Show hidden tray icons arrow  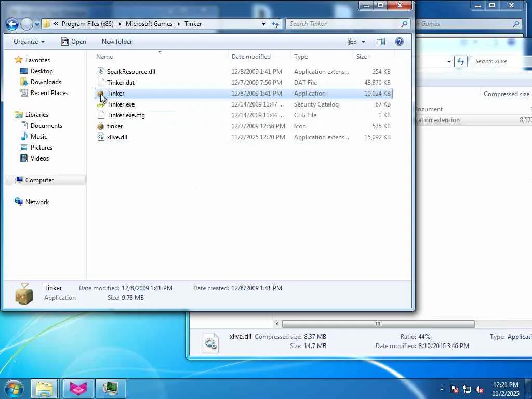pyautogui.click(x=442, y=389)
